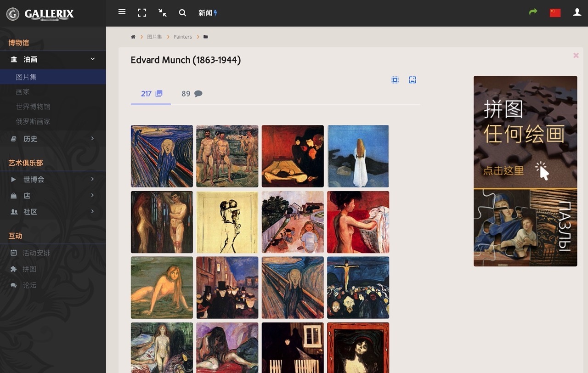Viewport: 588px width, 373px height.
Task: Open the reclining red-haired nude on green thumbnail
Action: [x=162, y=288]
